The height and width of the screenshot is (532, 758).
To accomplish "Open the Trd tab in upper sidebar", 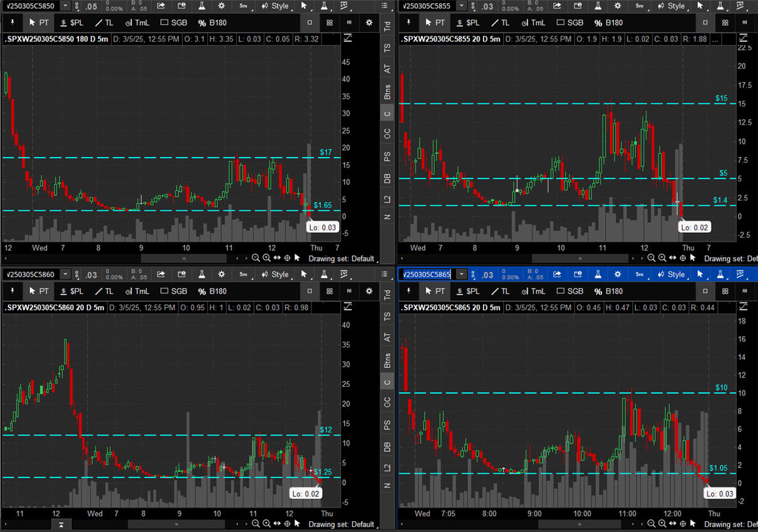I will click(387, 26).
